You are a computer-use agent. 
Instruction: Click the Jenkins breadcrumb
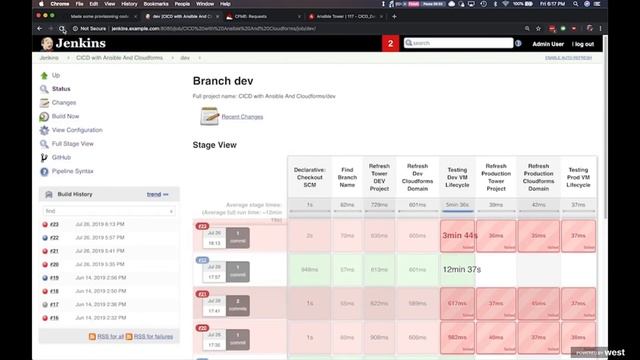[49, 58]
